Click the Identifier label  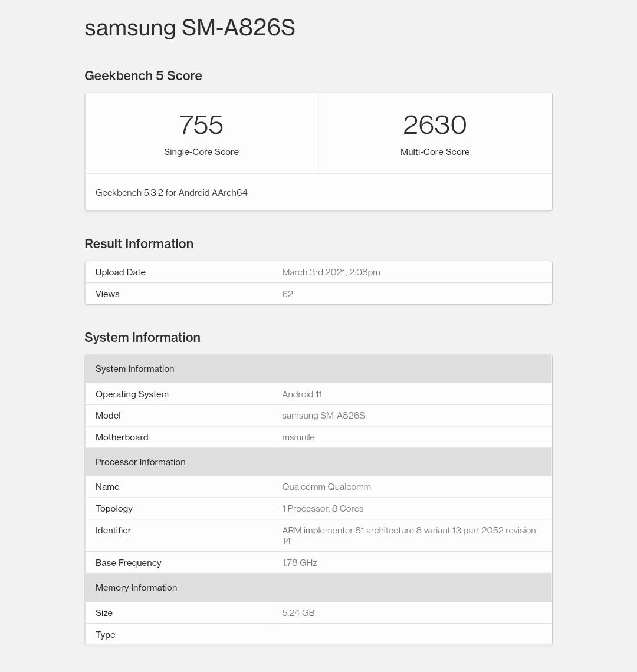113,530
